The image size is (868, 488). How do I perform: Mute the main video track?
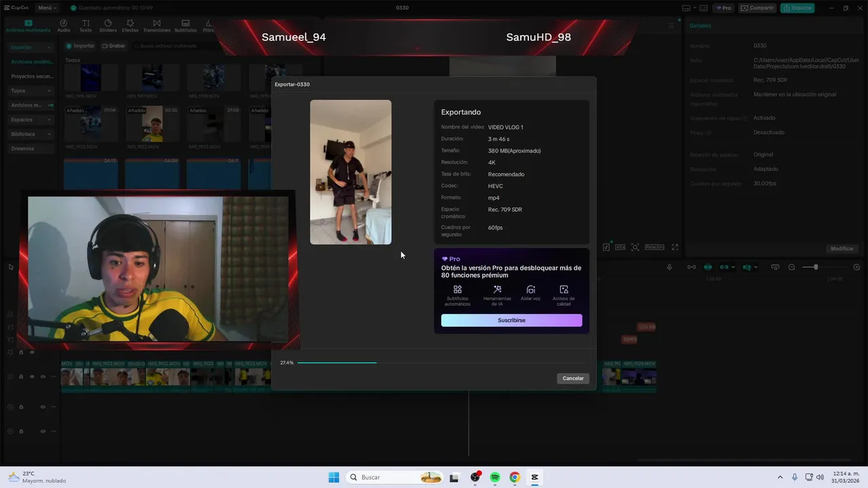point(43,376)
